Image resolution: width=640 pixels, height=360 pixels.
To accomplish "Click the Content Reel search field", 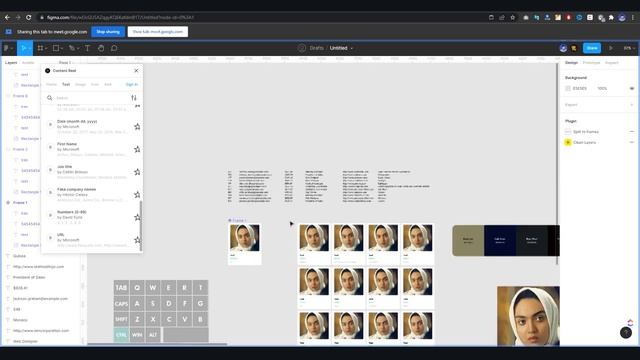I will coord(91,98).
